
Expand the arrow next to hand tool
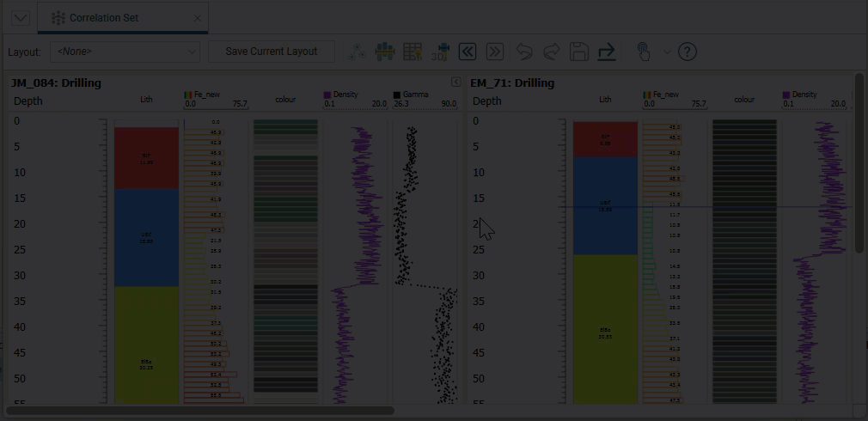[x=667, y=52]
